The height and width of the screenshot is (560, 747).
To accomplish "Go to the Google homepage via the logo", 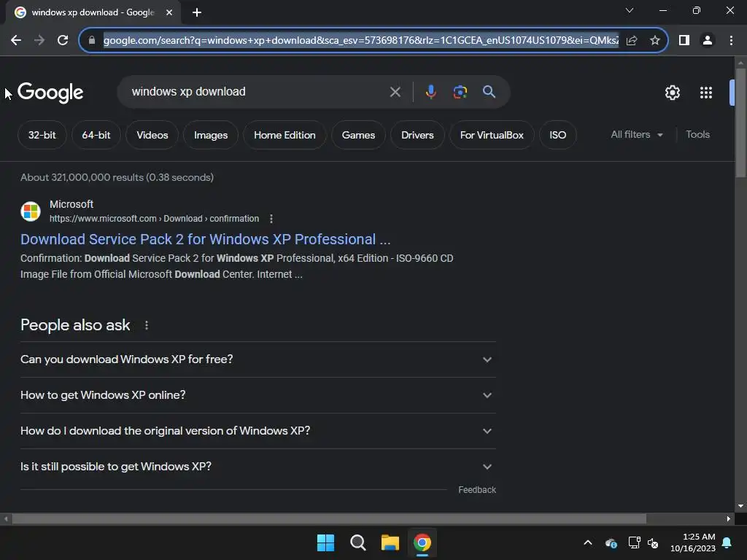I will pos(50,93).
